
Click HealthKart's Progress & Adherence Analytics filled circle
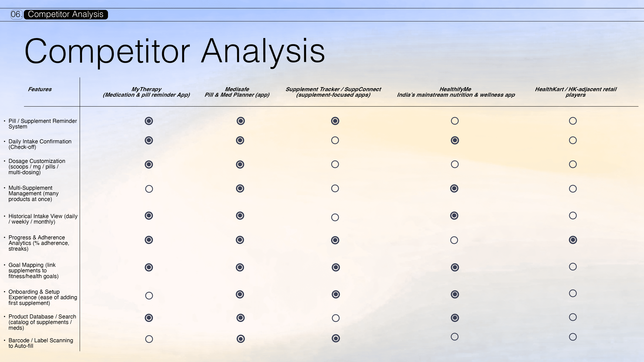pyautogui.click(x=573, y=240)
